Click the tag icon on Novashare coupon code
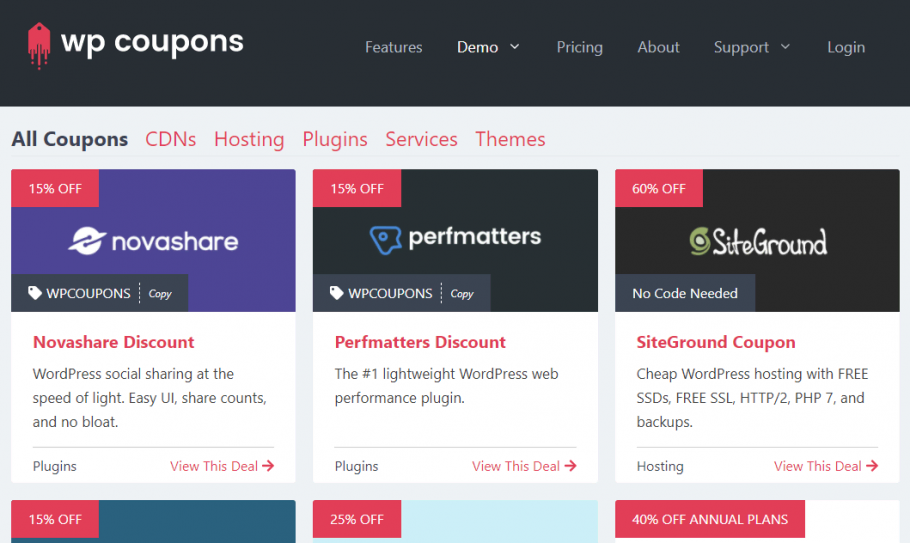This screenshot has width=910, height=543. (x=35, y=293)
